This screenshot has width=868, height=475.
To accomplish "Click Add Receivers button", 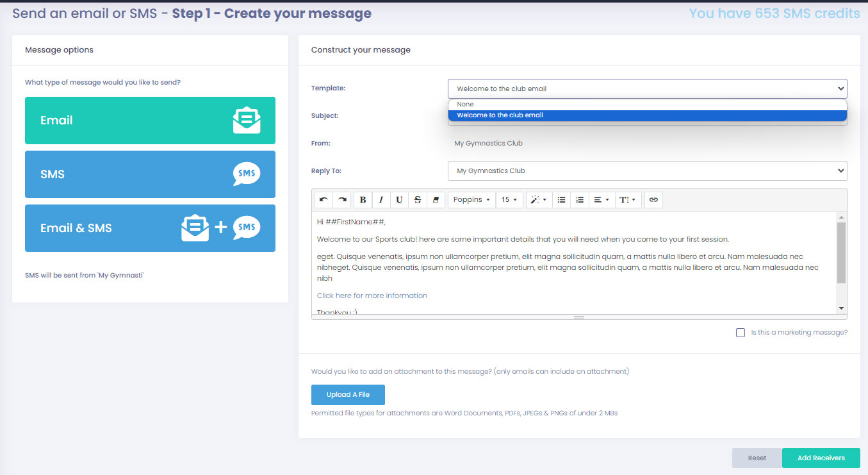I will pyautogui.click(x=821, y=458).
